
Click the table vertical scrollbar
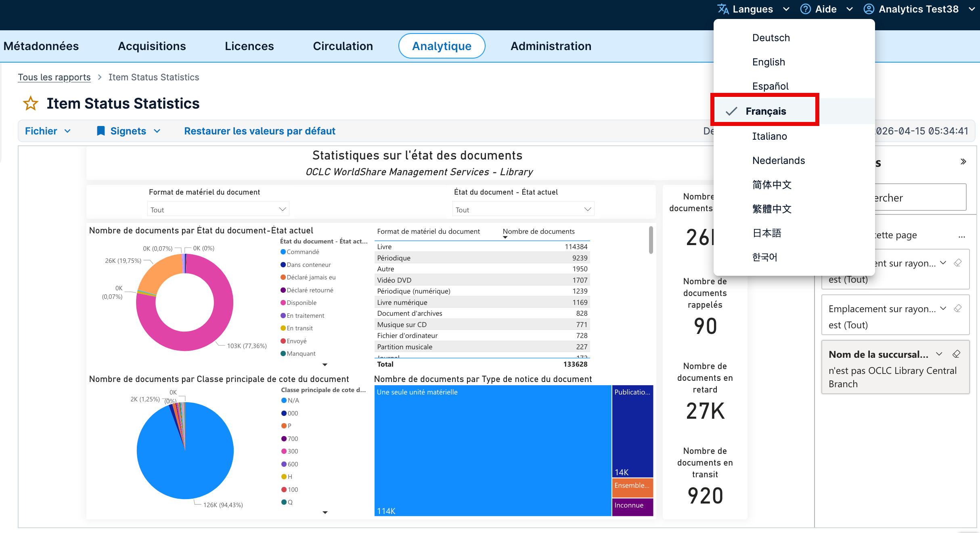651,240
